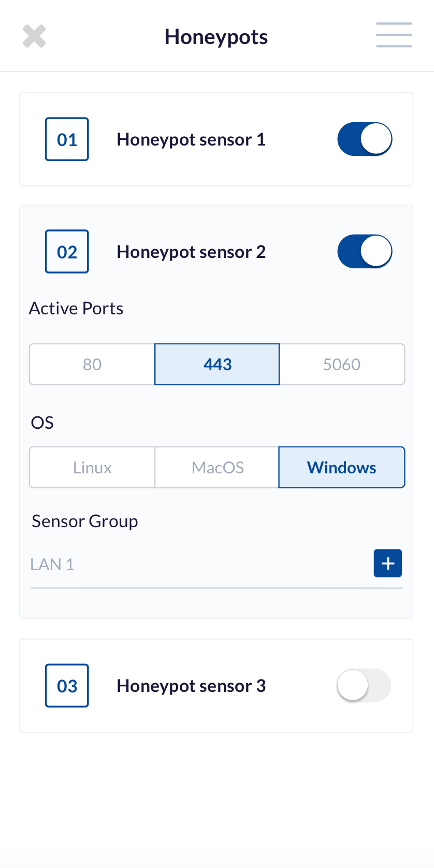434x868 pixels.
Task: Click the 02 number badge icon
Action: pyautogui.click(x=67, y=252)
